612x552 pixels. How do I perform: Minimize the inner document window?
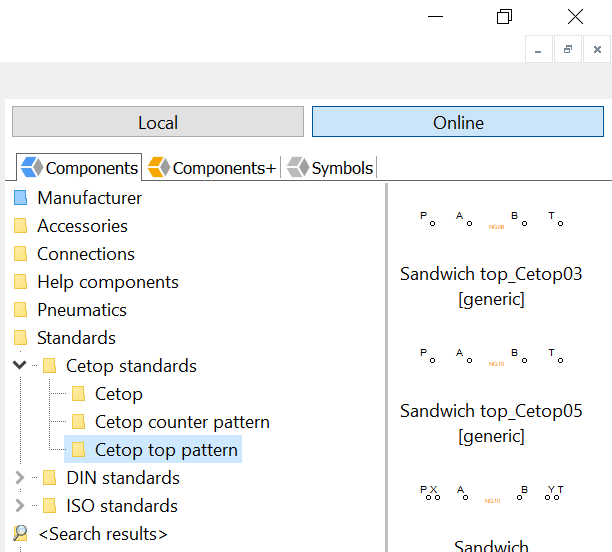coord(539,49)
